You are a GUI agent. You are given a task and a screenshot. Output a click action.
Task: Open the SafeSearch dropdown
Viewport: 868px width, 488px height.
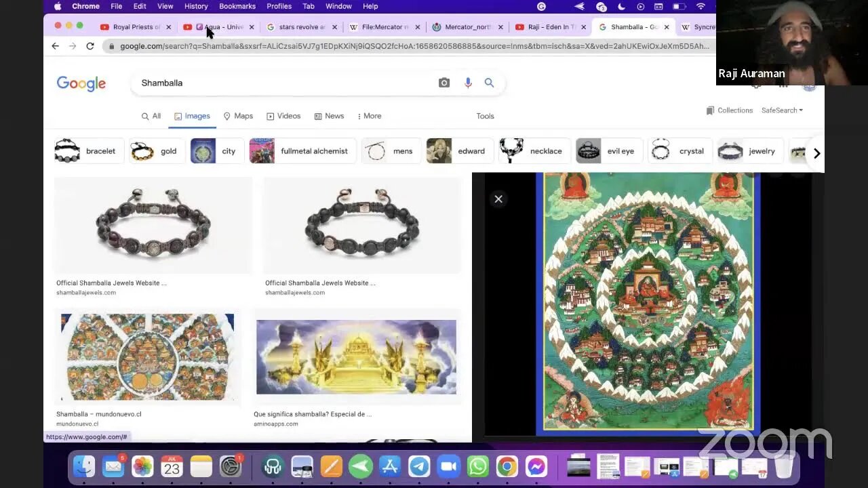[782, 110]
